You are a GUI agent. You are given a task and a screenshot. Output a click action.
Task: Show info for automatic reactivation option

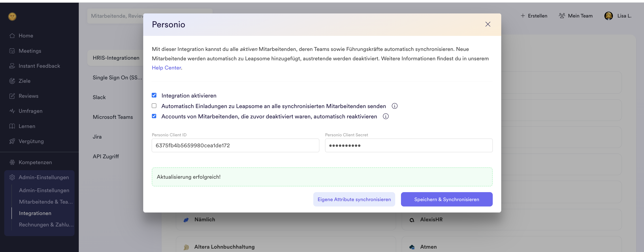click(386, 117)
